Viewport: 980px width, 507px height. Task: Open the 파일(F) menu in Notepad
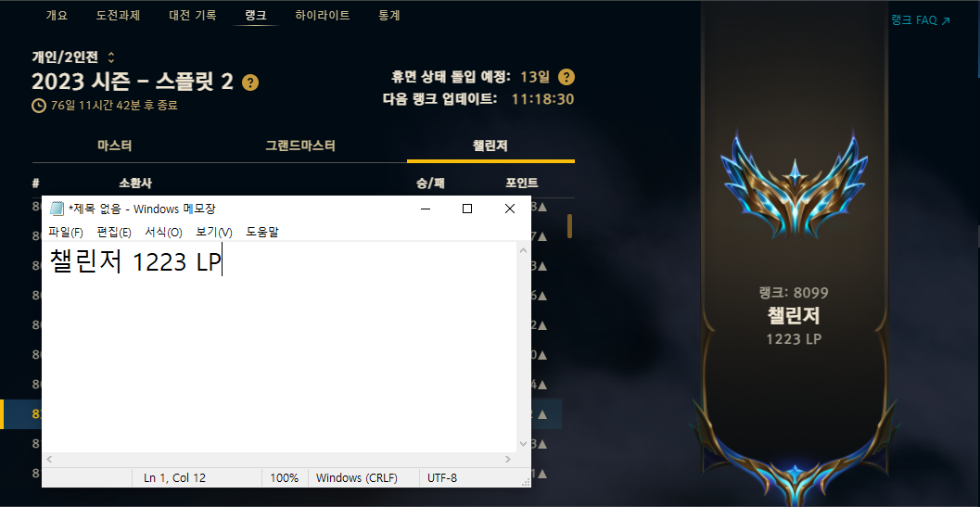pos(66,232)
